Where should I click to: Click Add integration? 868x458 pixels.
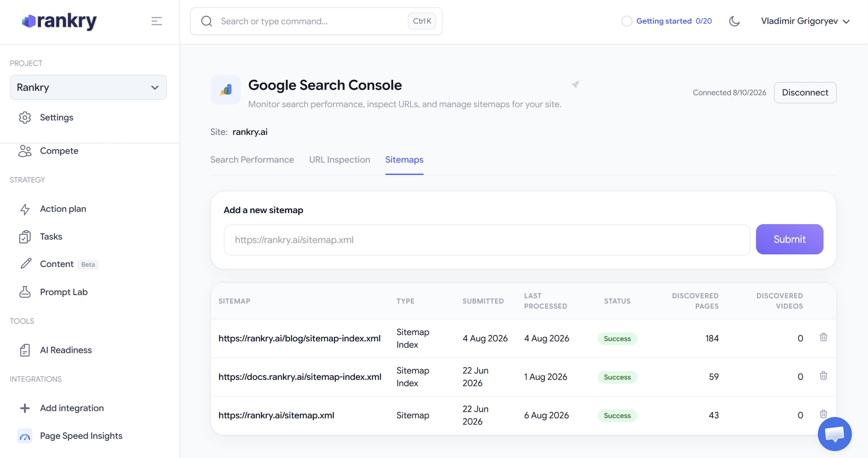pyautogui.click(x=72, y=408)
